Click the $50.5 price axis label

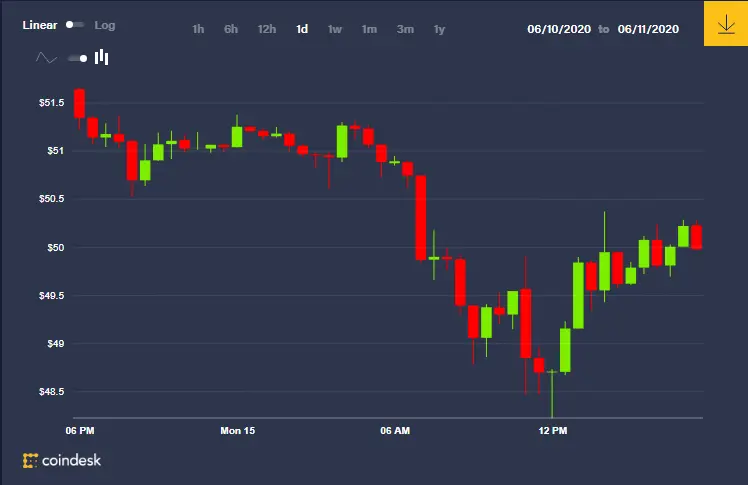52,198
